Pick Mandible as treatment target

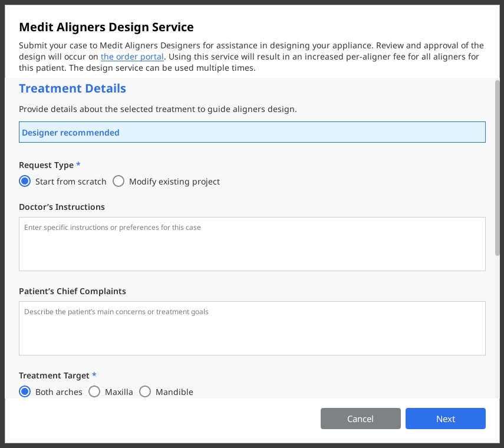(x=145, y=392)
